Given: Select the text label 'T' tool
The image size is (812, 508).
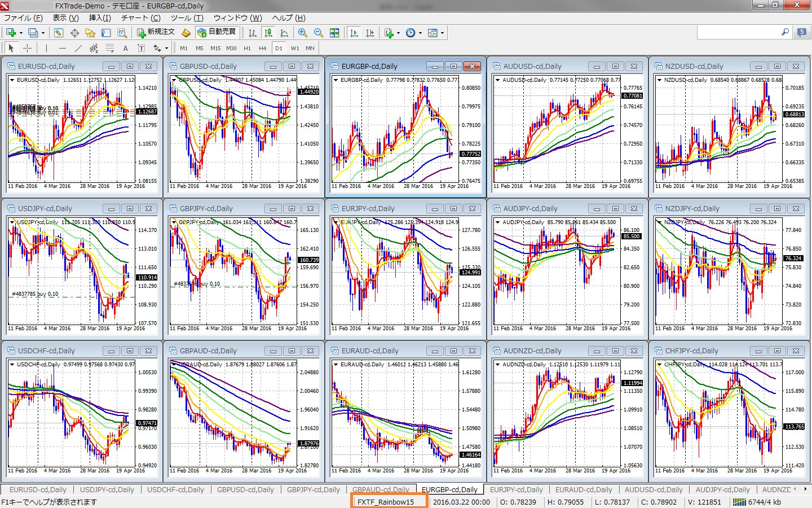Looking at the screenshot, I should [141, 48].
